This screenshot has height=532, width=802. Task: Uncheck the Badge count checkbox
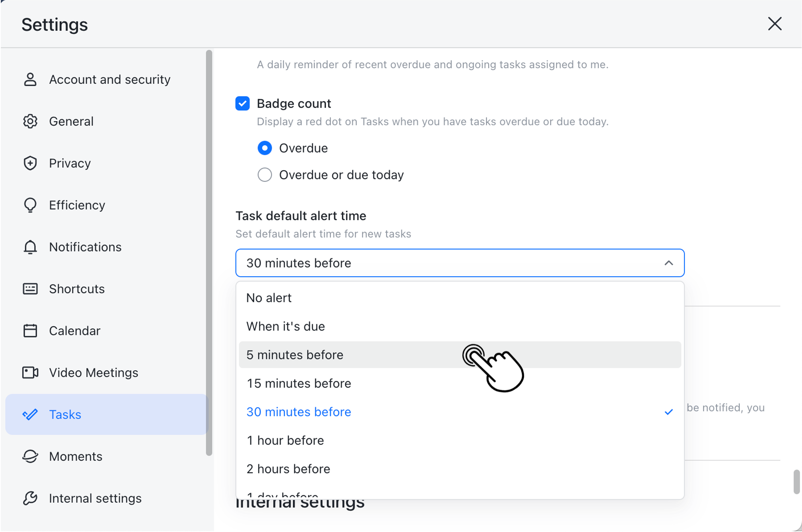coord(242,104)
